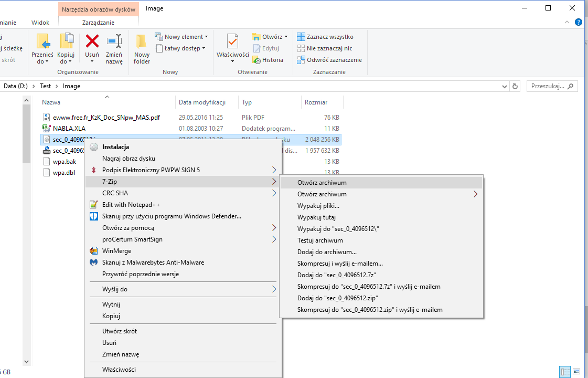Click Odwróć zaznaczenie in the ribbon
This screenshot has height=378, width=588.
(x=334, y=60)
